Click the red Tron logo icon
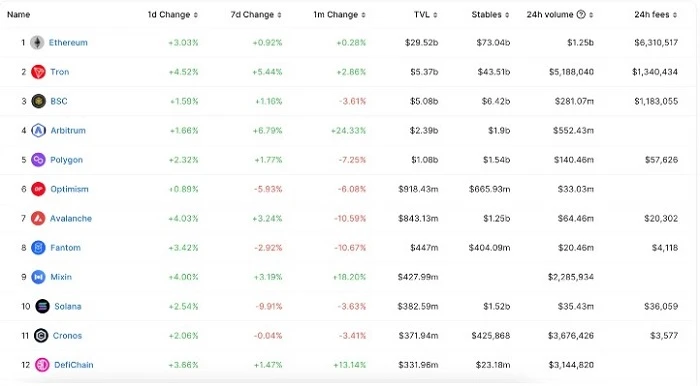 click(x=38, y=72)
